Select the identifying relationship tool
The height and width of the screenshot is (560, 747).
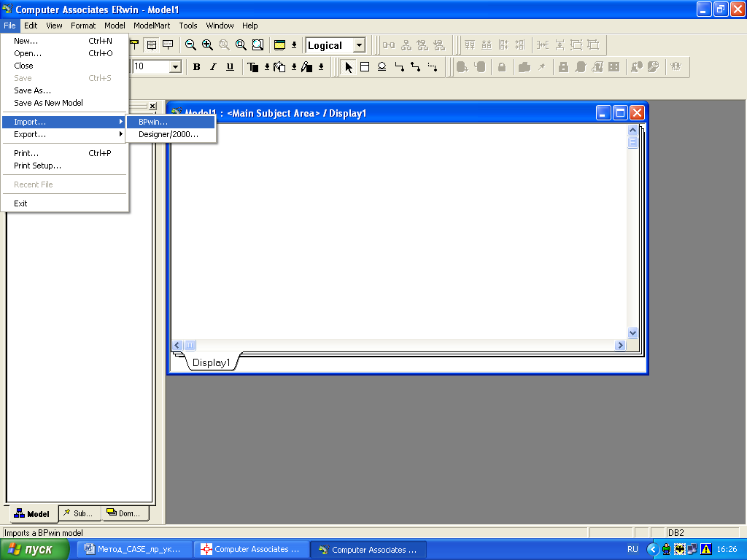[399, 67]
